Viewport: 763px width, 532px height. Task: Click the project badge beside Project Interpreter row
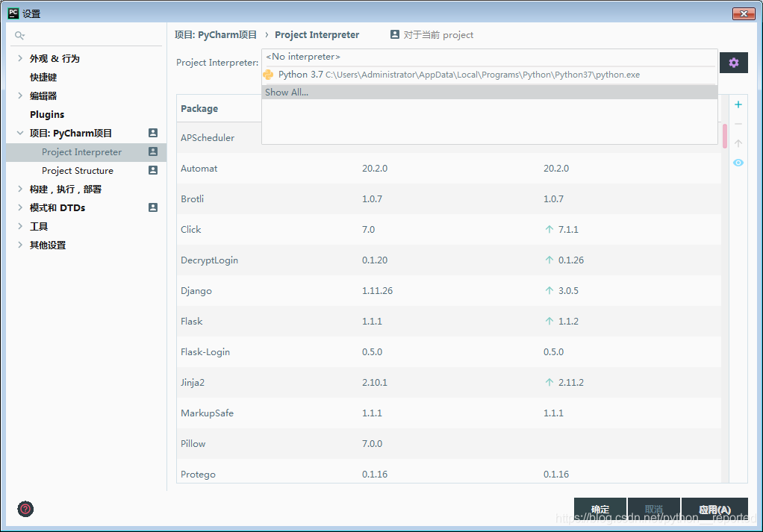coord(153,151)
